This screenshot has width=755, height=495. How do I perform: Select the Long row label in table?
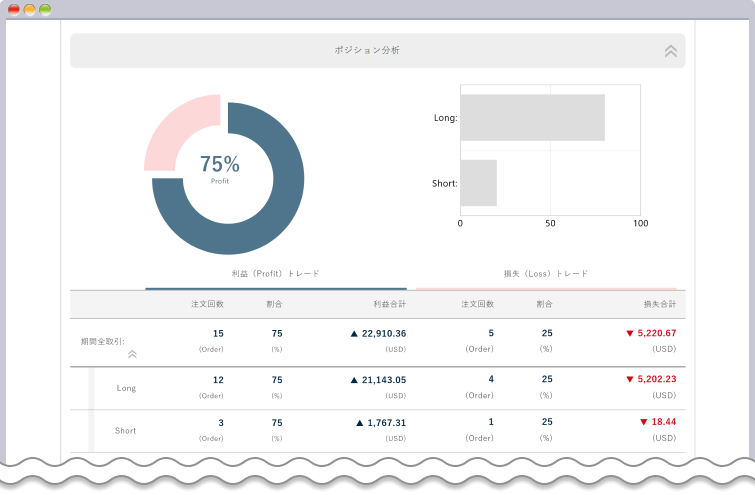tap(126, 388)
